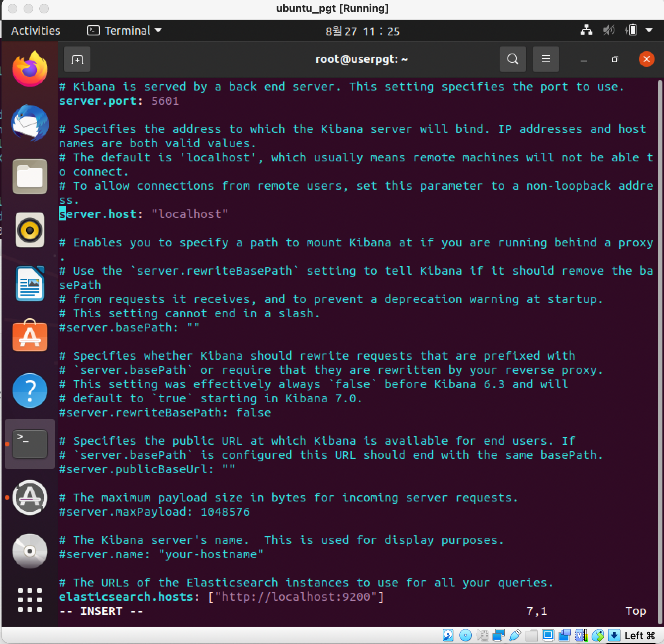Click the -- INSERT -- mode indicator
Screen dimensions: 664x644
pos(101,611)
